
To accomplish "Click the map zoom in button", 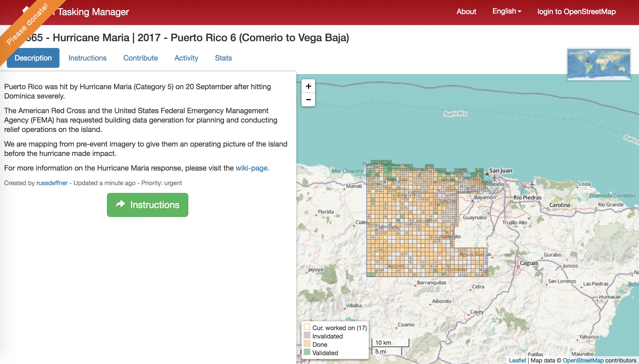I will (309, 86).
